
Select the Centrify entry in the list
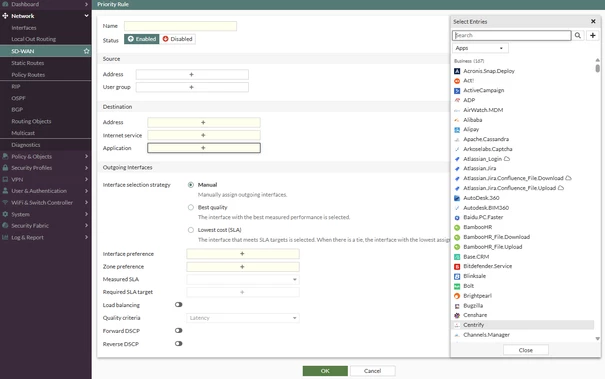coord(523,325)
